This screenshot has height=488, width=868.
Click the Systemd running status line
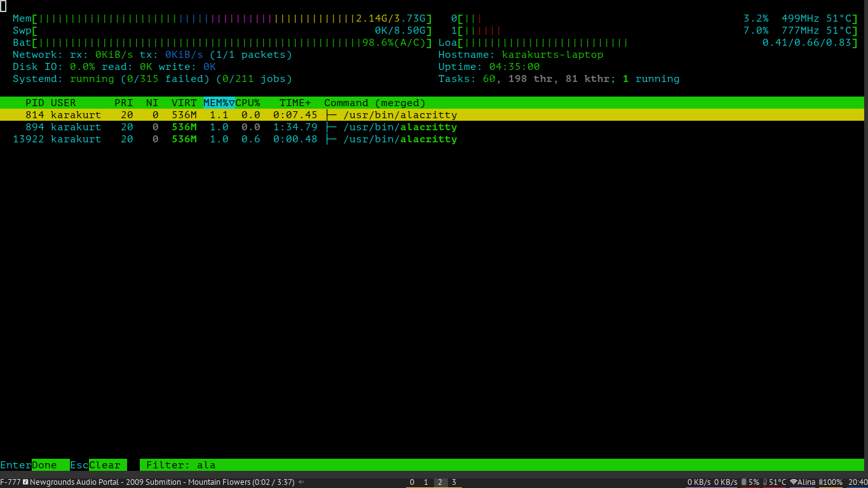tap(153, 79)
